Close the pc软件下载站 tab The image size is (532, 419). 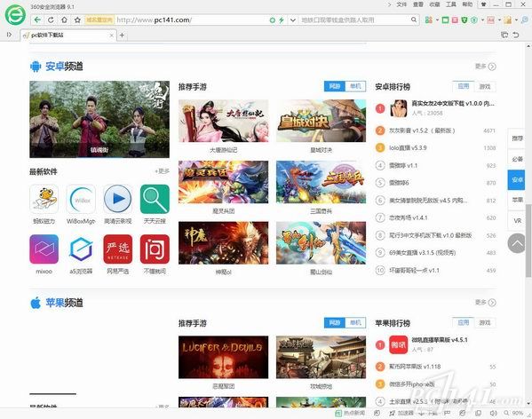click(x=111, y=35)
